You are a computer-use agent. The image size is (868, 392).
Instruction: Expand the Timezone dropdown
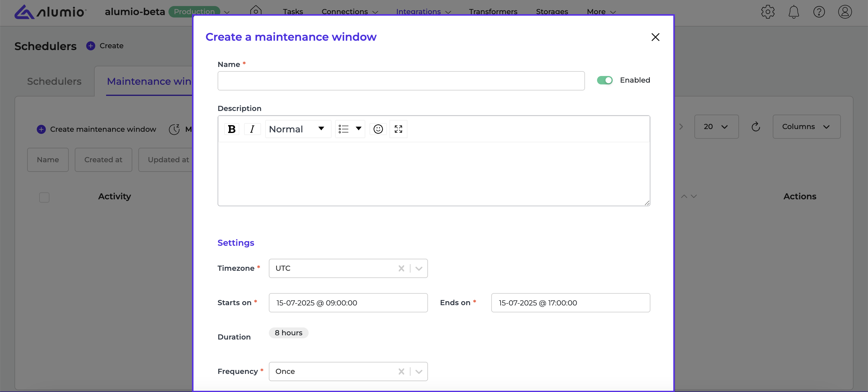[x=419, y=268]
